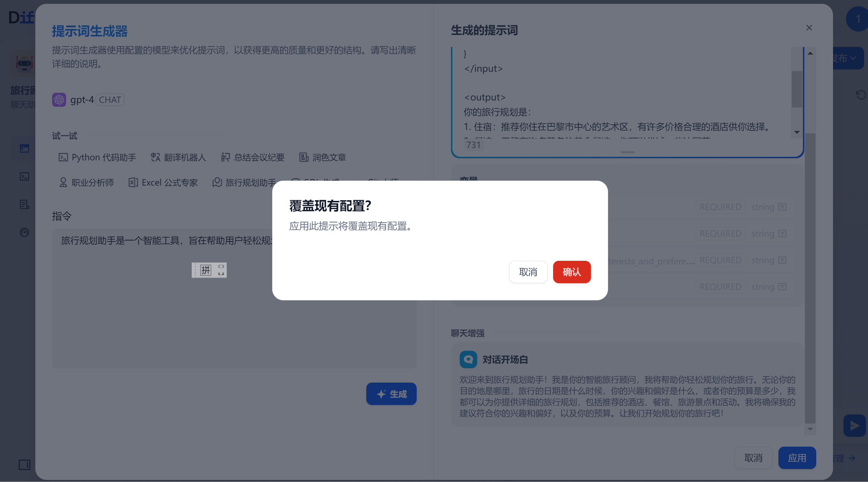868x482 pixels.
Task: Click the refresh icon at right edge
Action: [860, 95]
